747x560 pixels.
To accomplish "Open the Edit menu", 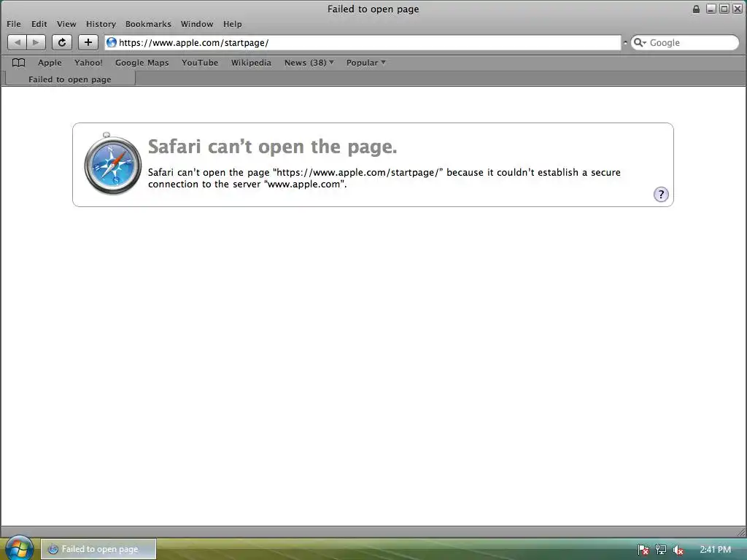I will [x=39, y=24].
